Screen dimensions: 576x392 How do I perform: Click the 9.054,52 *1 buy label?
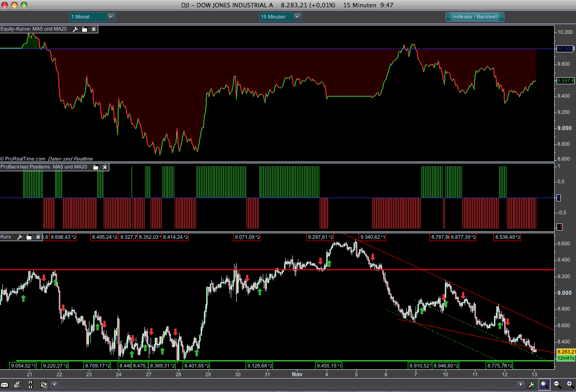pyautogui.click(x=23, y=366)
